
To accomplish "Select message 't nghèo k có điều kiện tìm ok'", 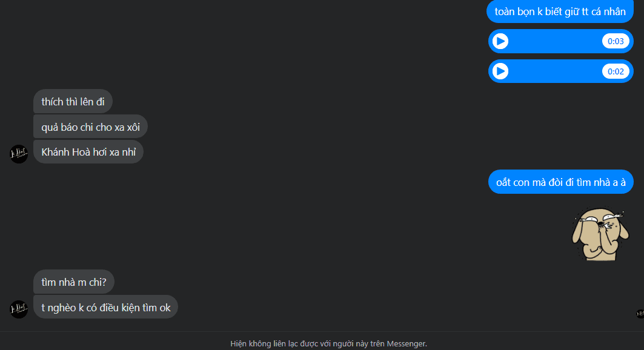I will pyautogui.click(x=105, y=307).
